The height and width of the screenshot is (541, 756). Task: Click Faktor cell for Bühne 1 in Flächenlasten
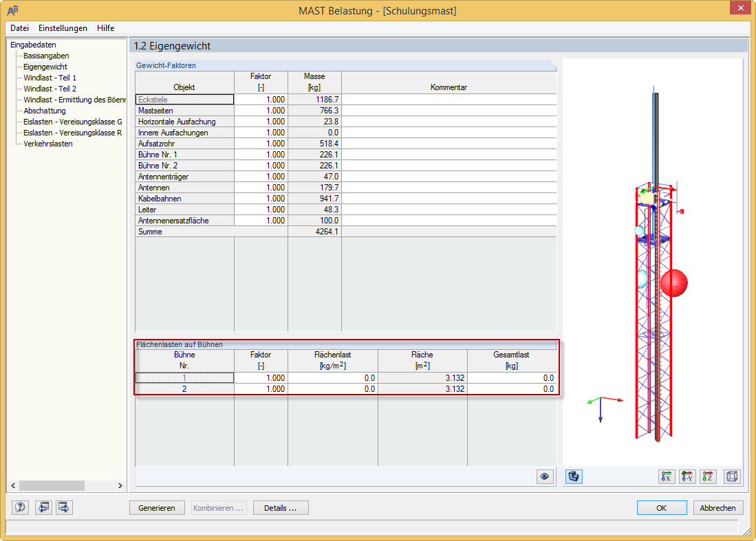point(261,377)
